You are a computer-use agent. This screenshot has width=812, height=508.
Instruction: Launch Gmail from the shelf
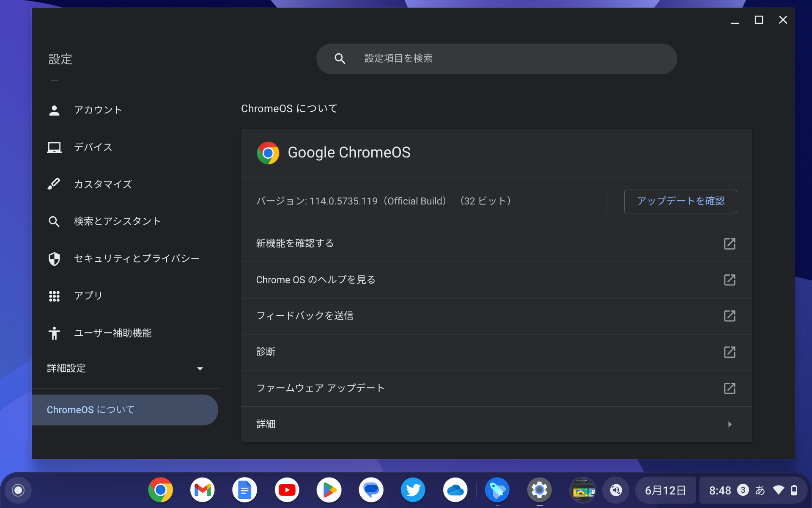point(202,490)
